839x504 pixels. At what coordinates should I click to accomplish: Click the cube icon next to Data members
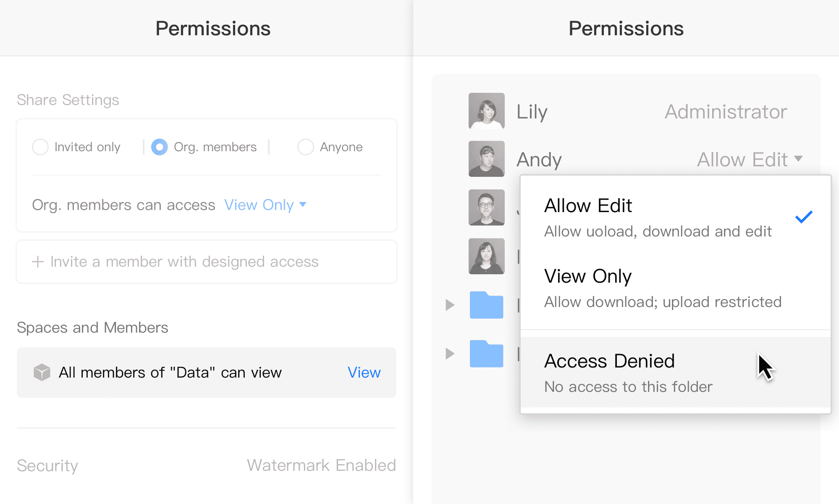tap(42, 373)
